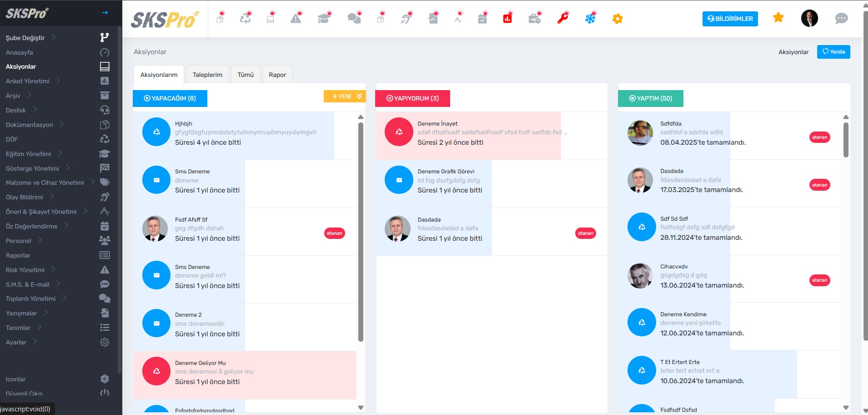Image resolution: width=868 pixels, height=415 pixels.
Task: Click the headset icon beside Destek
Action: coord(105,110)
